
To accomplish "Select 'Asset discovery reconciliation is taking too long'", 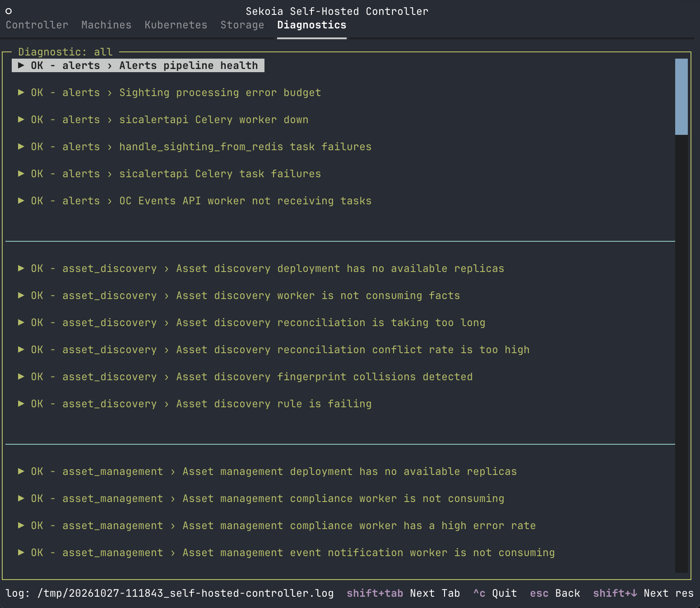I will click(251, 322).
